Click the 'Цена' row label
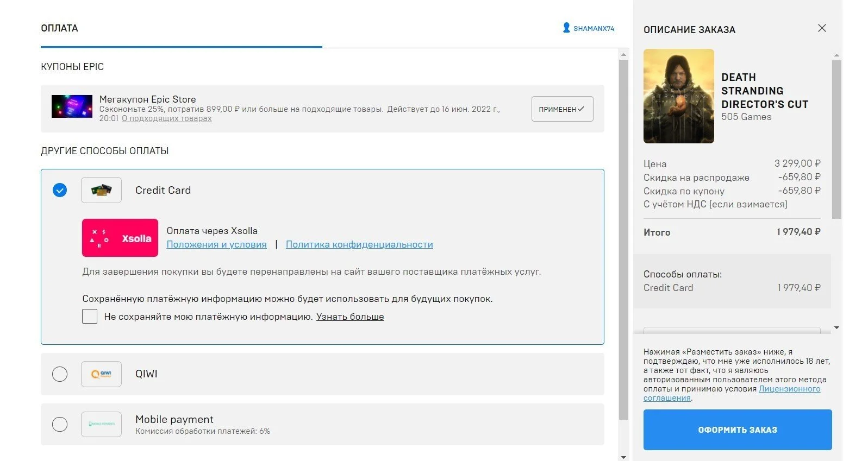The image size is (868, 461). 655,164
